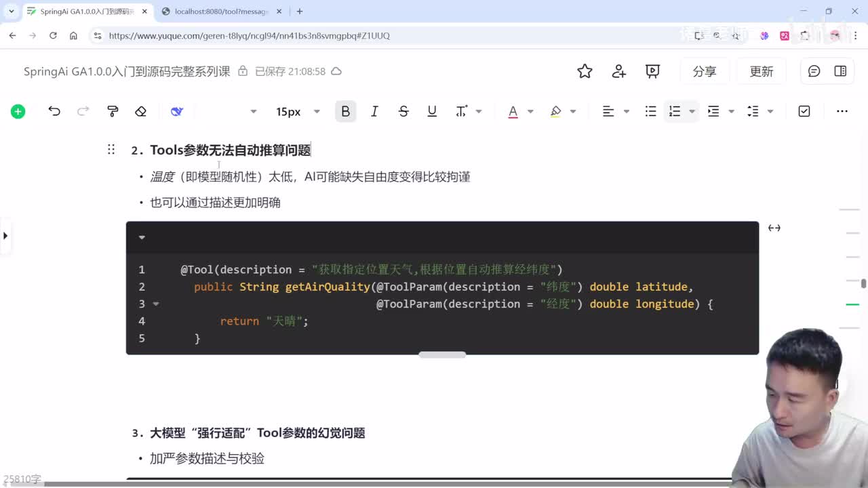Apply the red font color
This screenshot has width=868, height=488.
click(x=513, y=111)
